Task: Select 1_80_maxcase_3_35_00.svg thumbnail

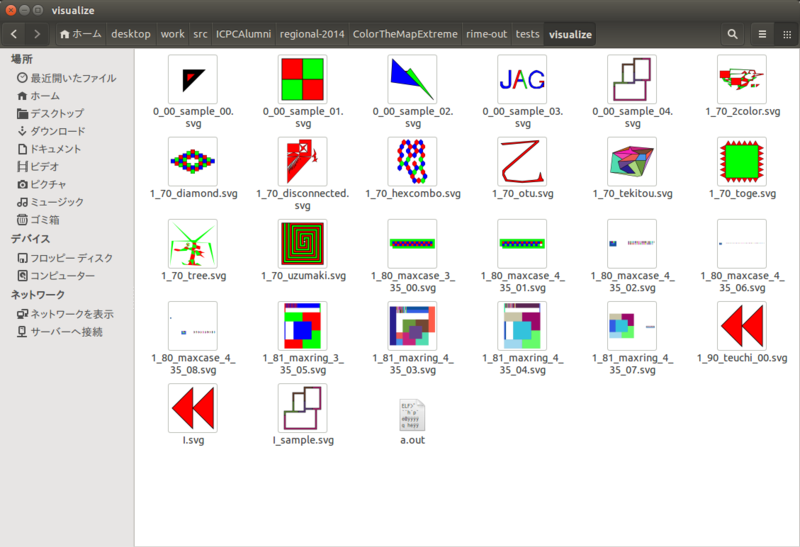Action: click(412, 243)
